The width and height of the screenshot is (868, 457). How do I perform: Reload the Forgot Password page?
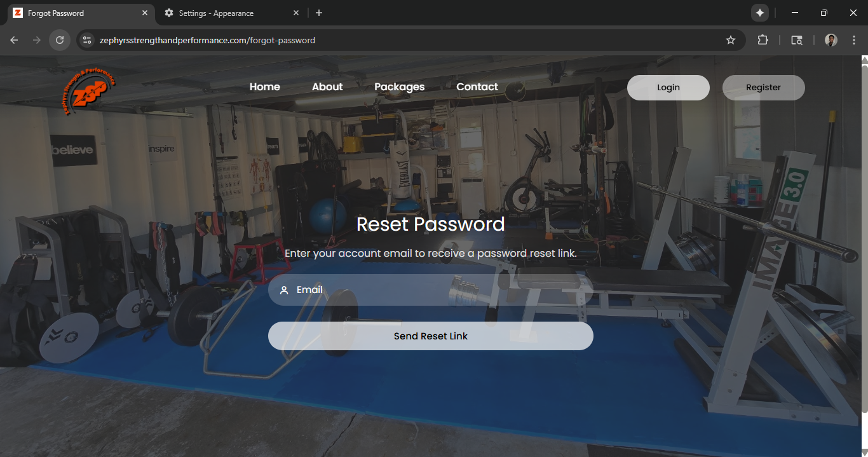click(59, 39)
